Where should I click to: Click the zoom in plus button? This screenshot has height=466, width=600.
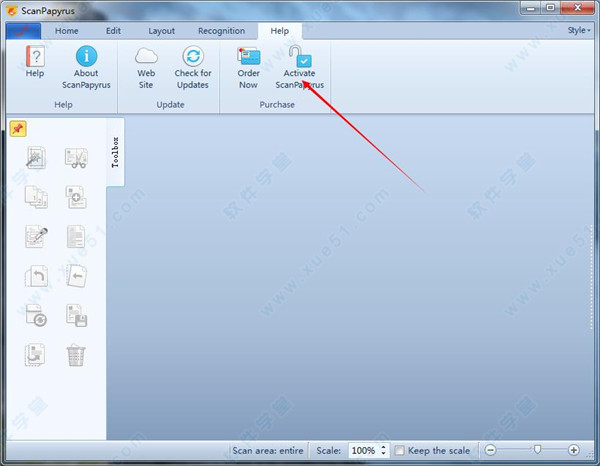click(x=573, y=450)
